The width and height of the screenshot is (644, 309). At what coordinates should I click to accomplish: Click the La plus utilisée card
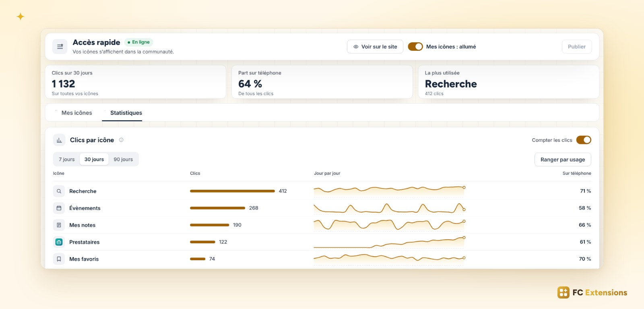509,82
